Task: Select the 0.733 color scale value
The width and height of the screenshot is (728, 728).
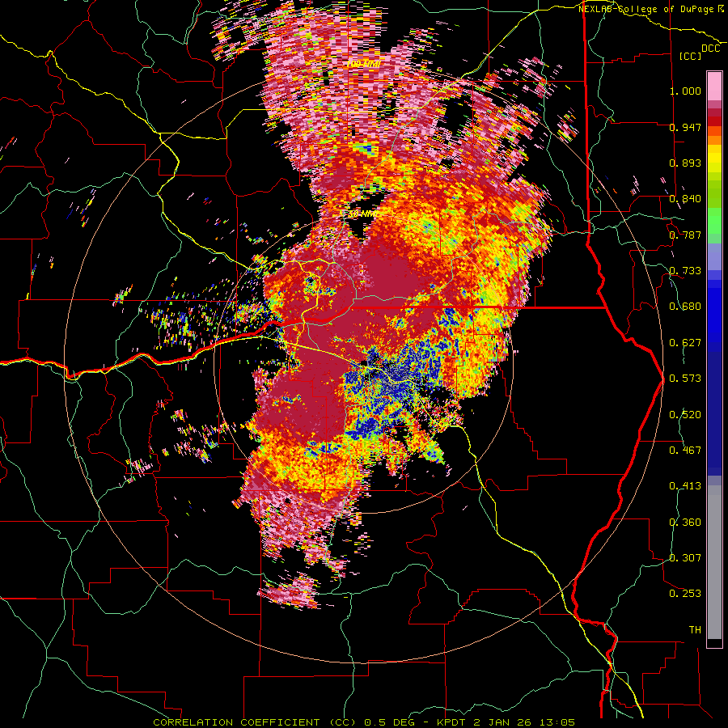Action: (685, 271)
